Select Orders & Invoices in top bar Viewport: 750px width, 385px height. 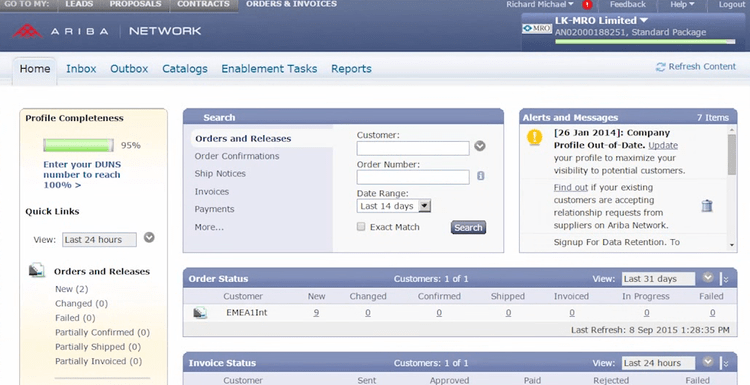tap(291, 4)
